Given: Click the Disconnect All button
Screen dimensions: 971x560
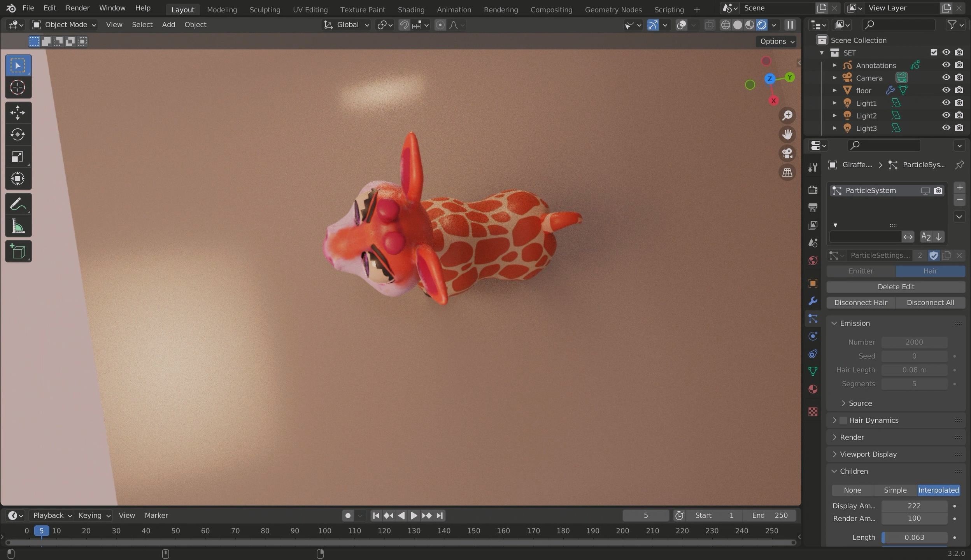Looking at the screenshot, I should tap(931, 303).
